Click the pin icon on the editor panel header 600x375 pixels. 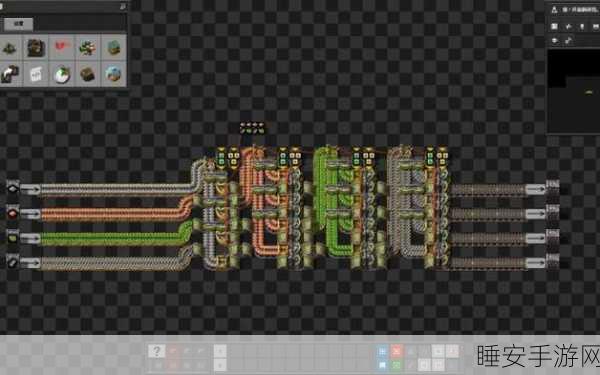pyautogui.click(x=122, y=7)
